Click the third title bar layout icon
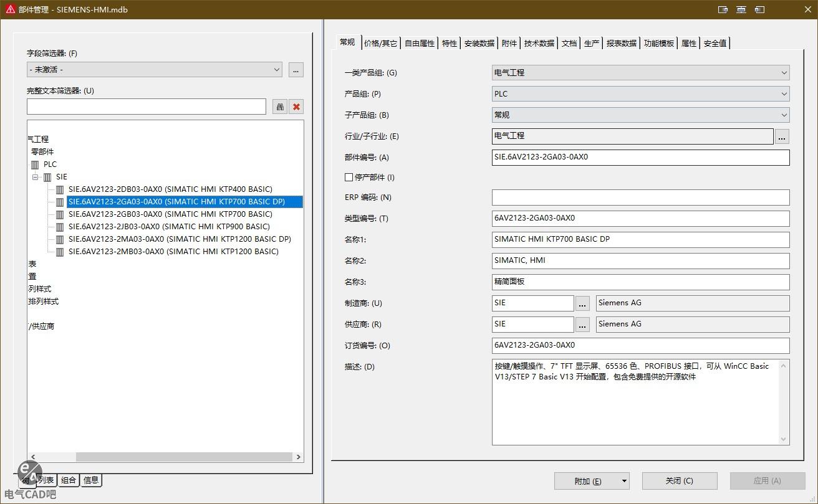 759,9
